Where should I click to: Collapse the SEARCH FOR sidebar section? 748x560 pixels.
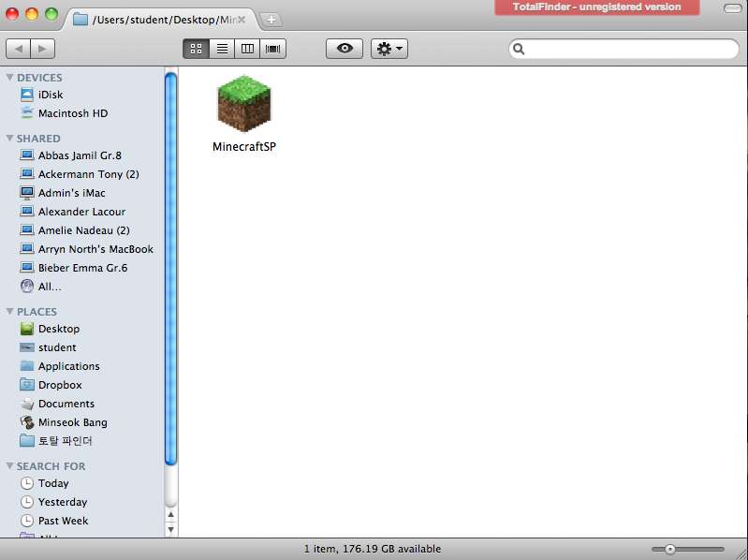click(9, 466)
